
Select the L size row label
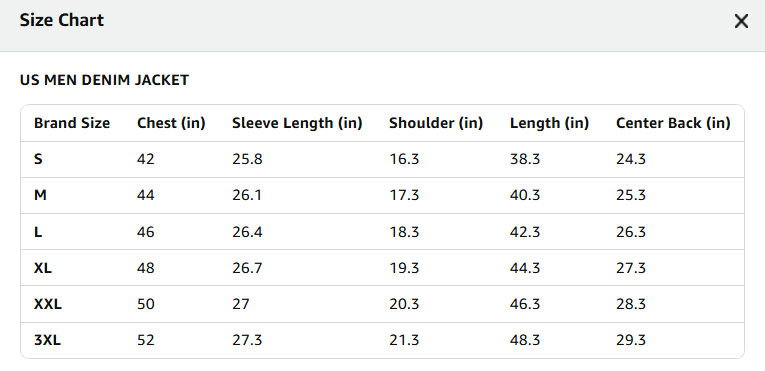tap(38, 231)
